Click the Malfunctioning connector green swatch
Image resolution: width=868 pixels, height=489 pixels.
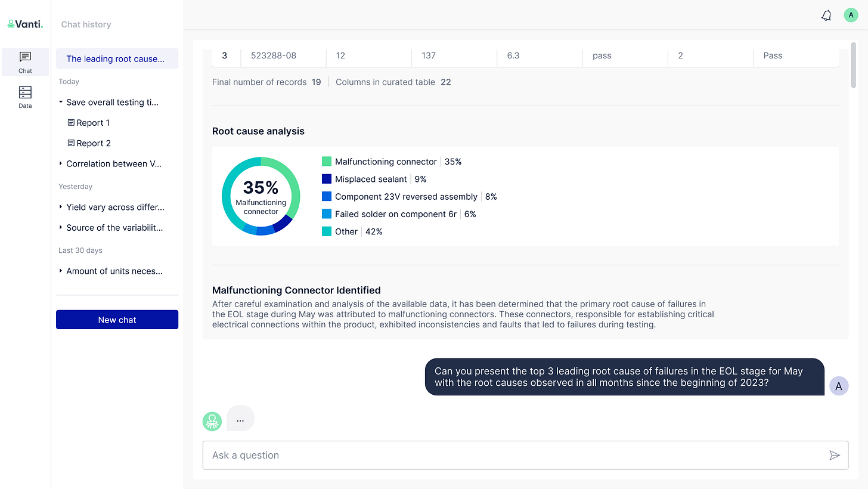pyautogui.click(x=327, y=162)
